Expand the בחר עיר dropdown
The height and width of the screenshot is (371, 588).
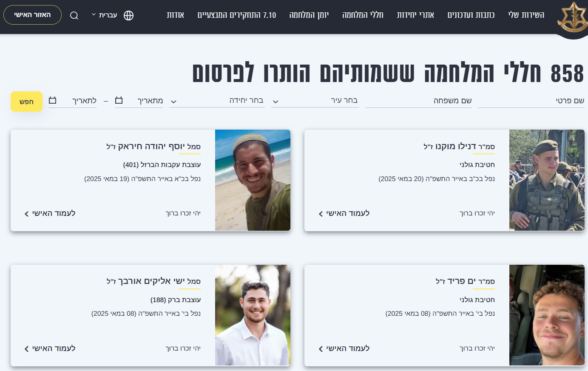point(315,101)
